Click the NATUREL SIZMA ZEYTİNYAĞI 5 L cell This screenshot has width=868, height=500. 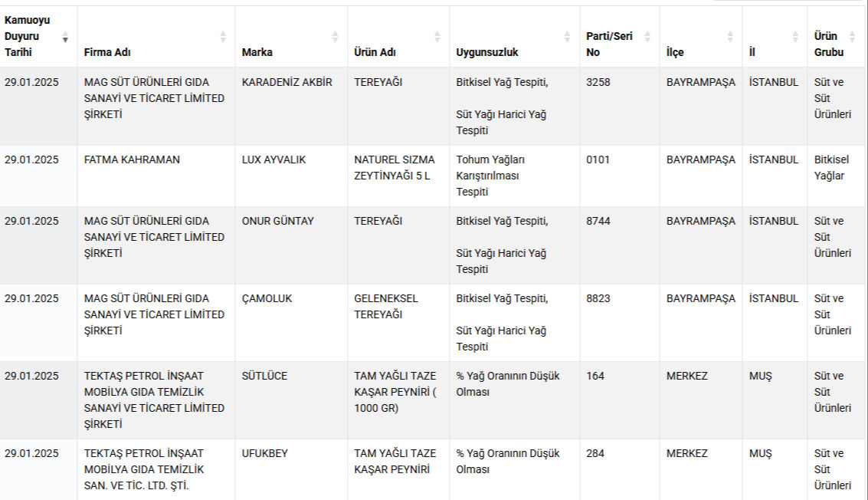[x=395, y=168]
